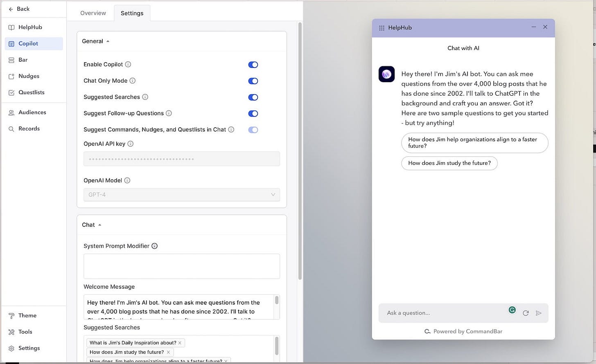596x364 pixels.
Task: Close the HelpHub chat widget
Action: point(545,27)
